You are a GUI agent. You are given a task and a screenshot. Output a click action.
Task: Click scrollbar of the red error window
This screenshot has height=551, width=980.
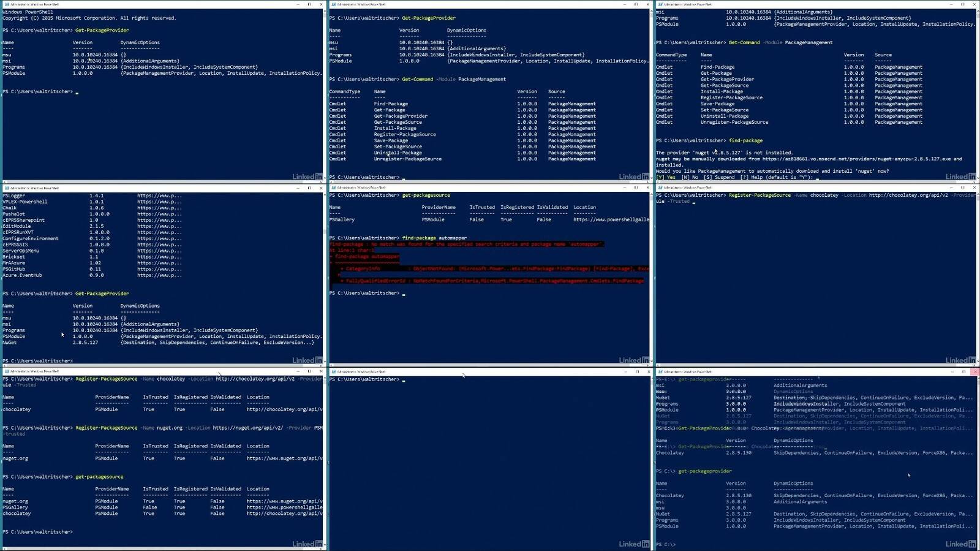(651, 278)
